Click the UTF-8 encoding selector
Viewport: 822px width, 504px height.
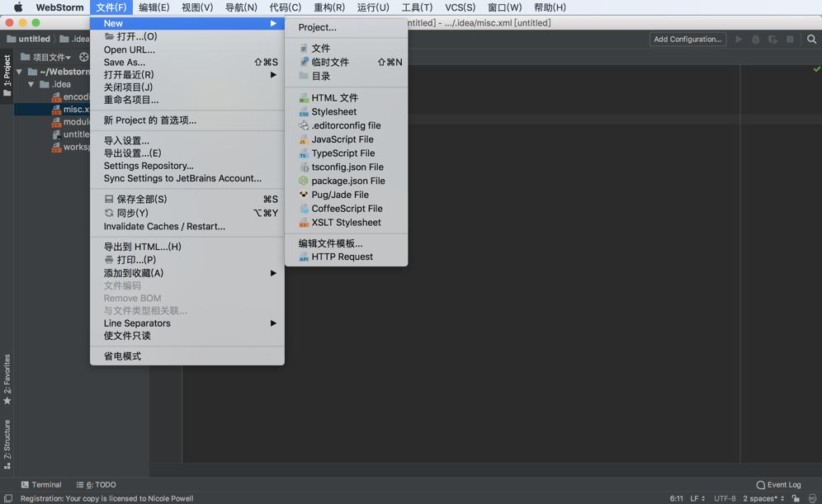click(725, 498)
